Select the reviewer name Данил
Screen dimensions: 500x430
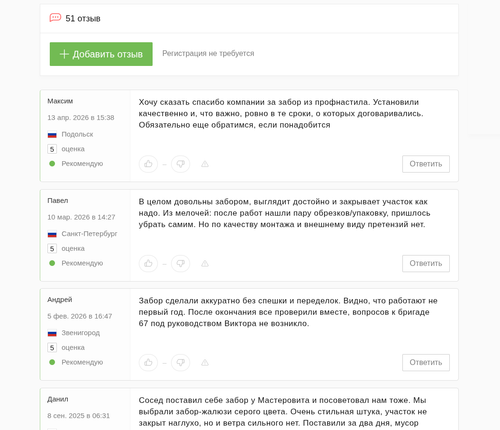pyautogui.click(x=58, y=399)
